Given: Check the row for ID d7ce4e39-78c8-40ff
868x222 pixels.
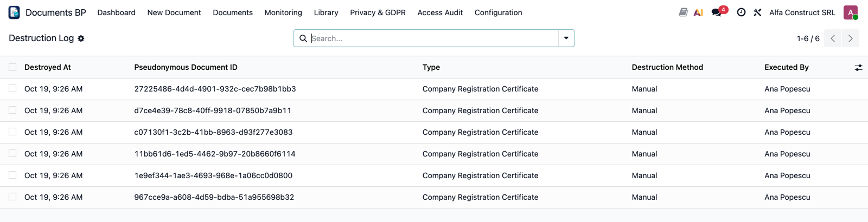Looking at the screenshot, I should click(12, 110).
